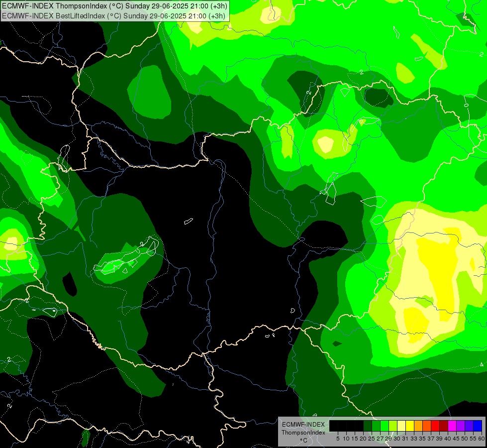Click legend tick value '27'
Viewport: 487px width, 448px height.
[x=381, y=439]
